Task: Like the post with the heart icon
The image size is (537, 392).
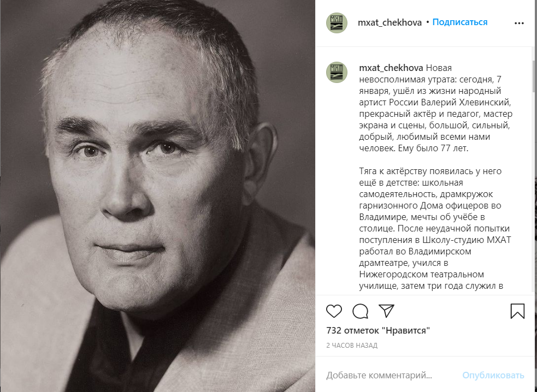Action: coord(334,311)
